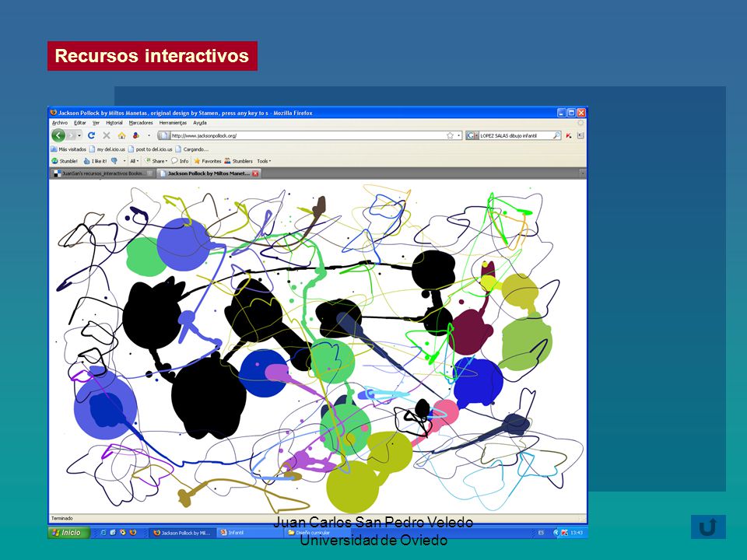The height and width of the screenshot is (560, 747).
Task: Go to the home page icon
Action: 121,135
